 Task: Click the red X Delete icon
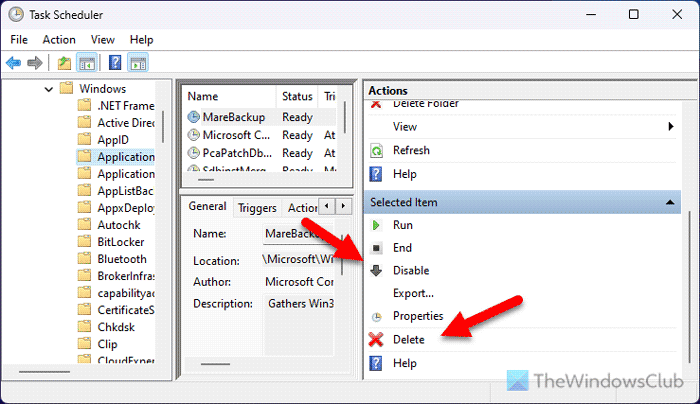click(x=376, y=340)
